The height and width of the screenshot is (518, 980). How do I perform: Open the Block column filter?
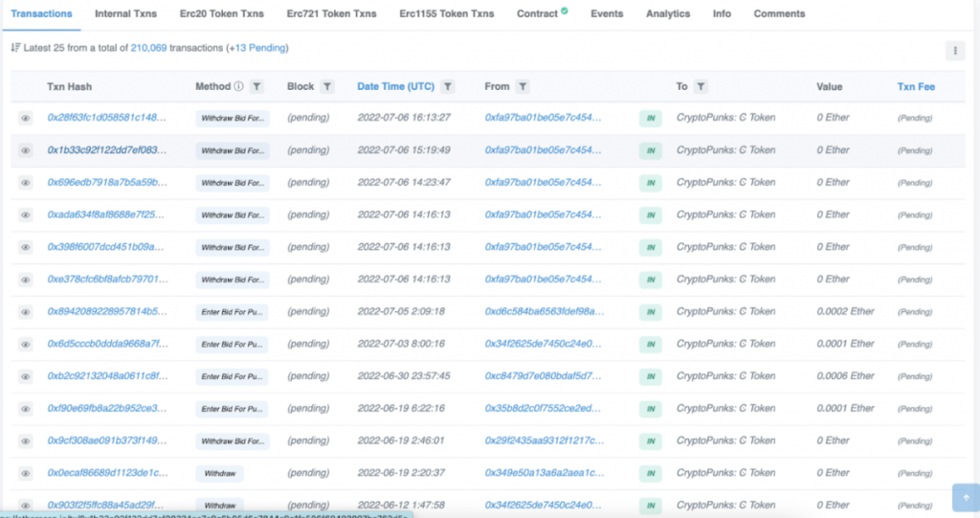click(327, 87)
